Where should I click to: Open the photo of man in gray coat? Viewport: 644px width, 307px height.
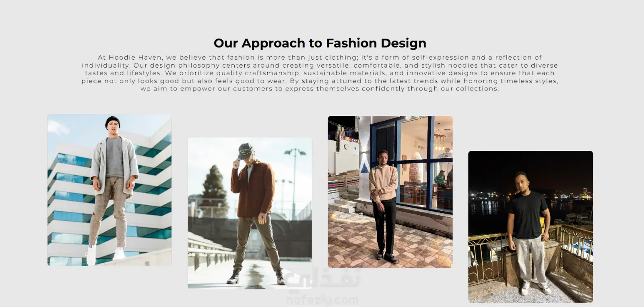[109, 190]
